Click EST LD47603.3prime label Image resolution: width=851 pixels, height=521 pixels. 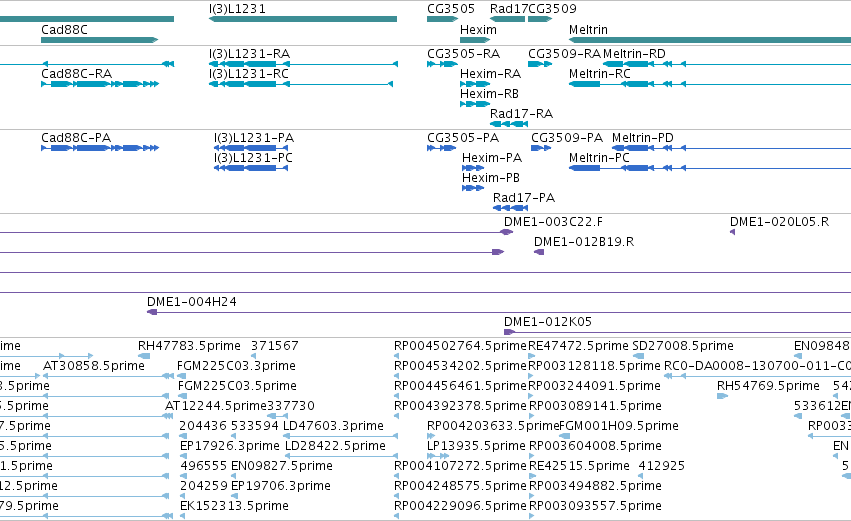click(x=333, y=427)
